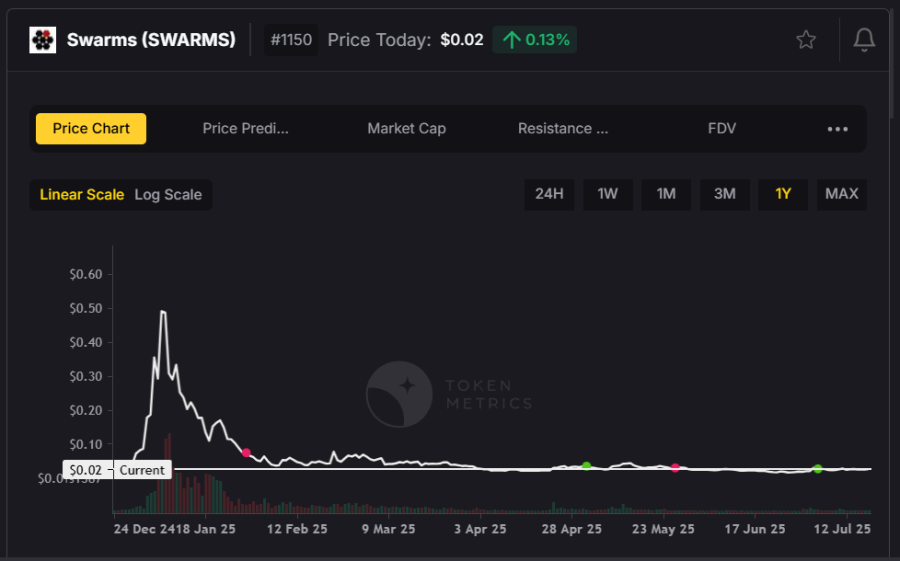Open the Resistance tab
Image resolution: width=900 pixels, height=561 pixels.
[562, 129]
